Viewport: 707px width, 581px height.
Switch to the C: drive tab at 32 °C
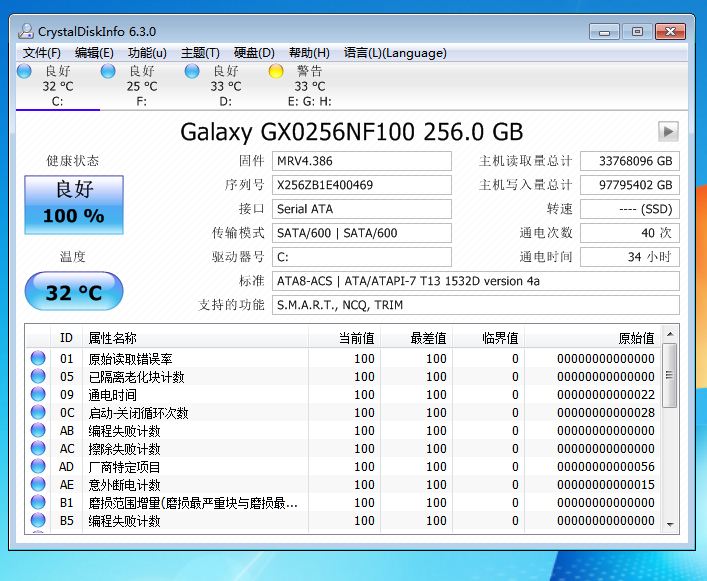(x=58, y=86)
